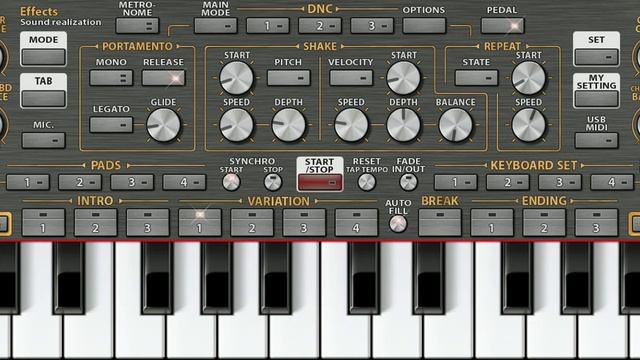640x360 pixels.
Task: Toggle Shake Velocity button
Action: (351, 78)
